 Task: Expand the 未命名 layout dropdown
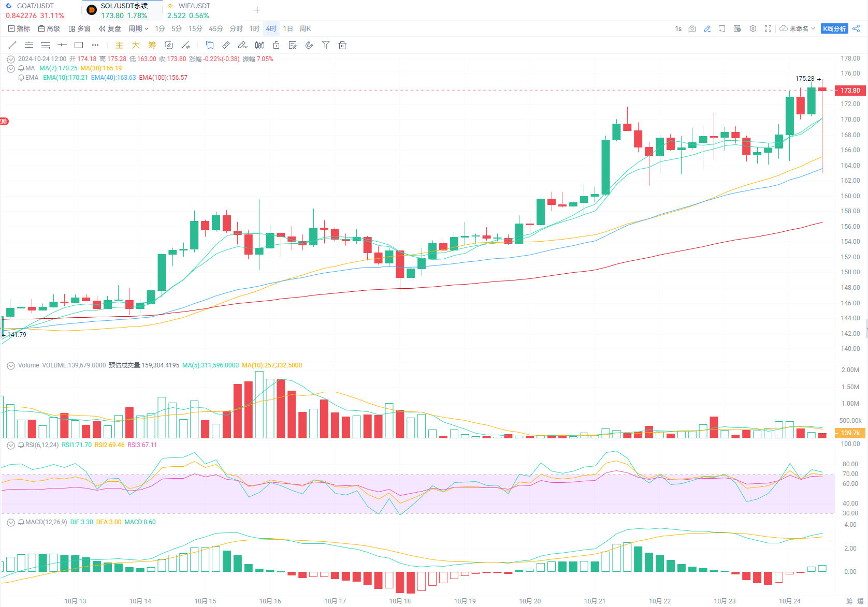tap(798, 28)
